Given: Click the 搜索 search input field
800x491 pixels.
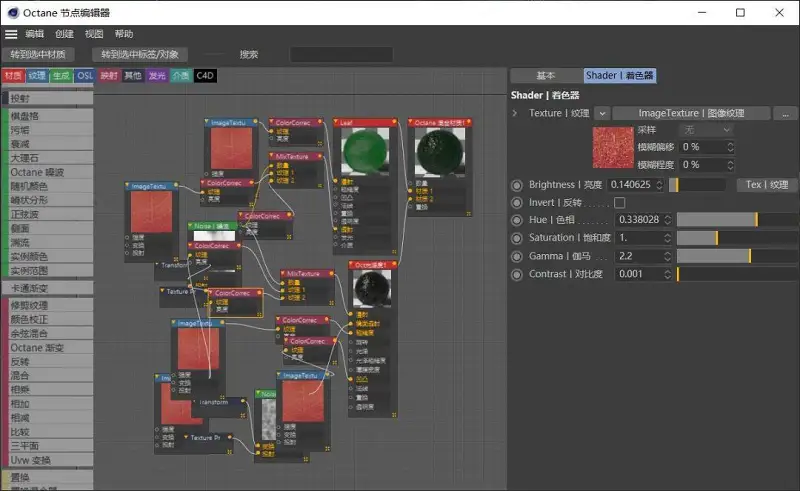Looking at the screenshot, I should 341,54.
